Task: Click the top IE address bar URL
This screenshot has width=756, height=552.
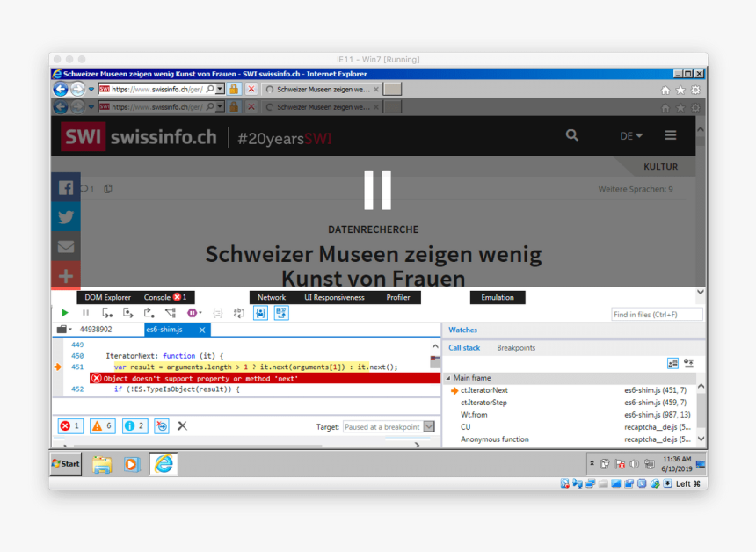Action: [x=157, y=89]
